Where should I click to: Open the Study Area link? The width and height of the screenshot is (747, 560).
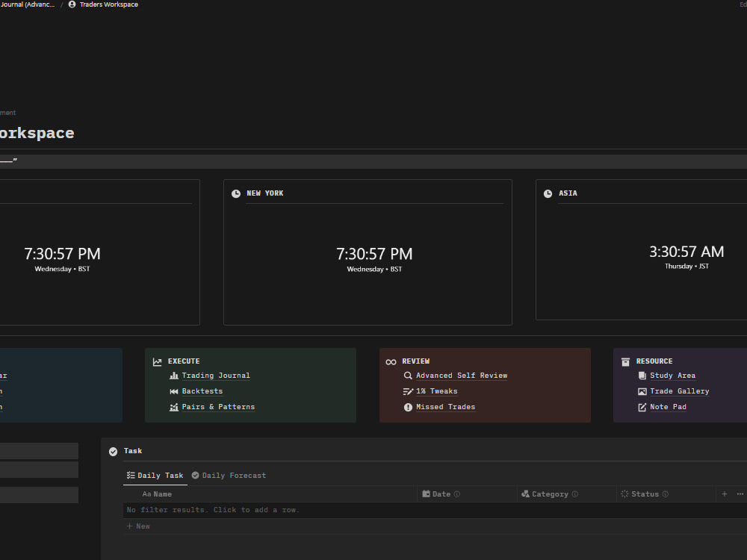(673, 376)
